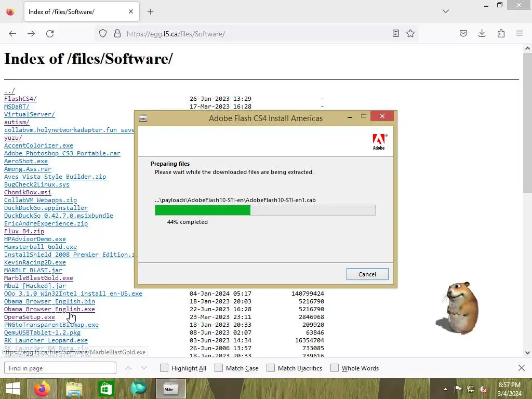Jump to next find match arrow
Viewport: 532px width, 399px height.
point(144,368)
